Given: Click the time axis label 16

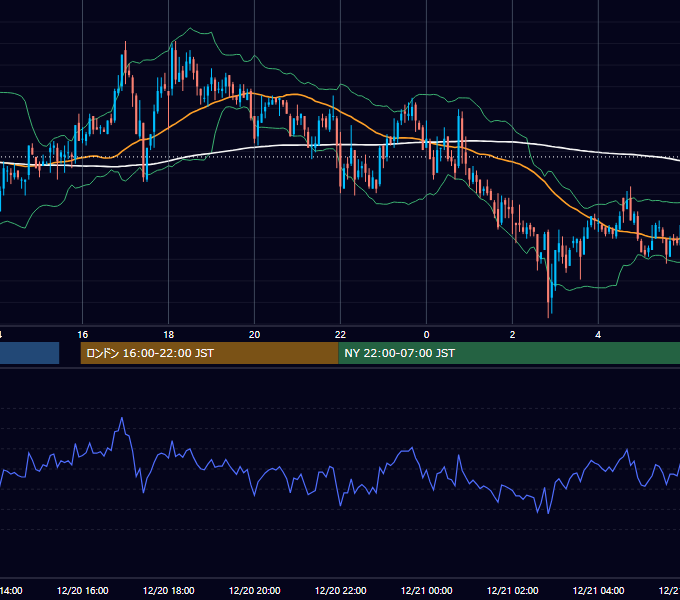Looking at the screenshot, I should pyautogui.click(x=82, y=335).
